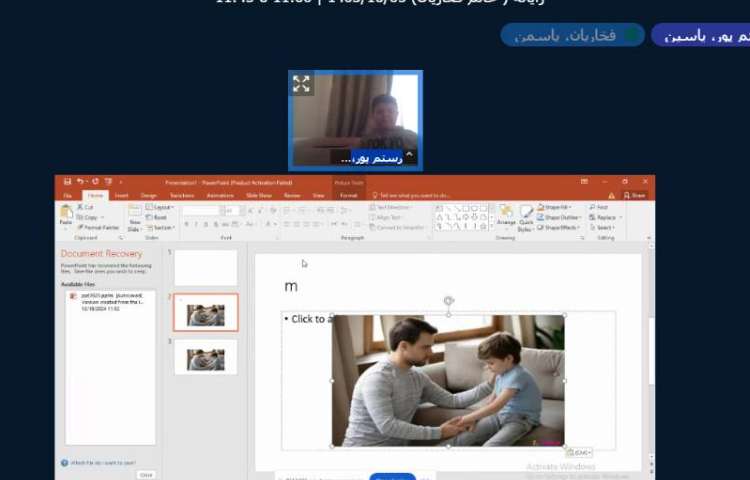The width and height of the screenshot is (750, 480).
Task: Click the recovered file in Available Files list
Action: 110,301
